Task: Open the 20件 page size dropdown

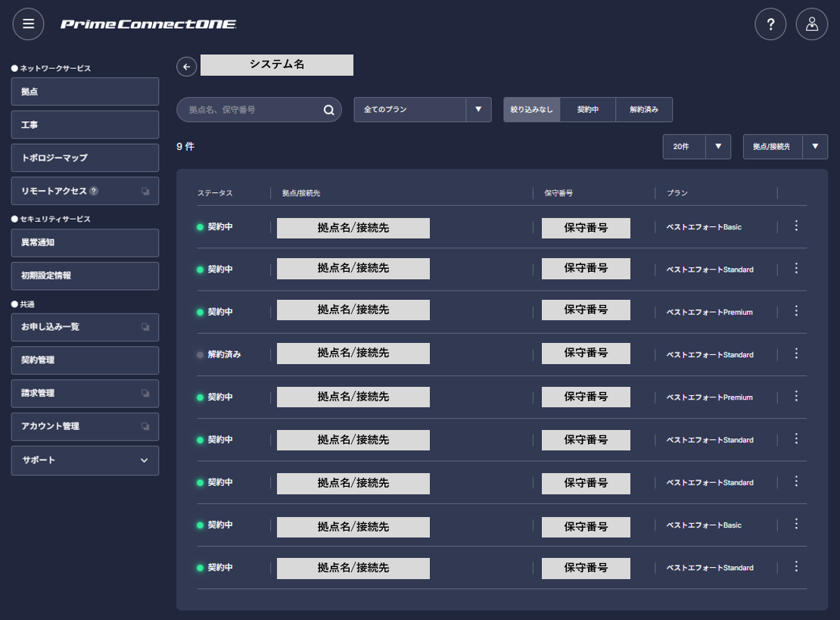Action: pyautogui.click(x=697, y=147)
